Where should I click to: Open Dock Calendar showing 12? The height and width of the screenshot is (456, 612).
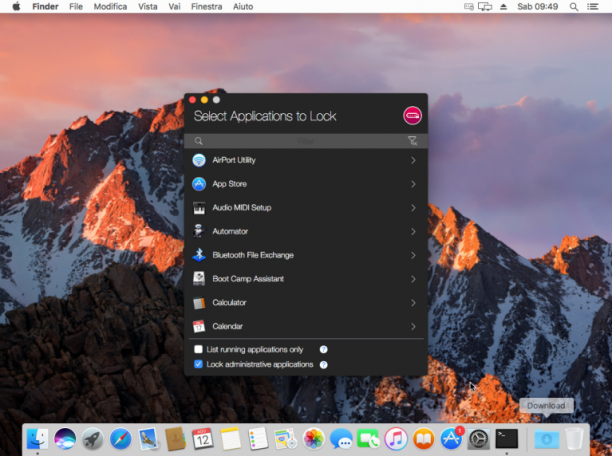203,438
